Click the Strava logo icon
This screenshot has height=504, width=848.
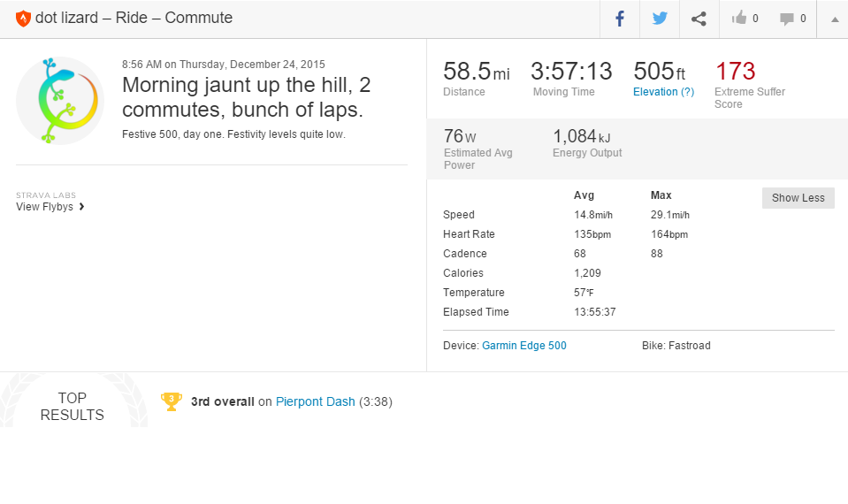point(23,18)
